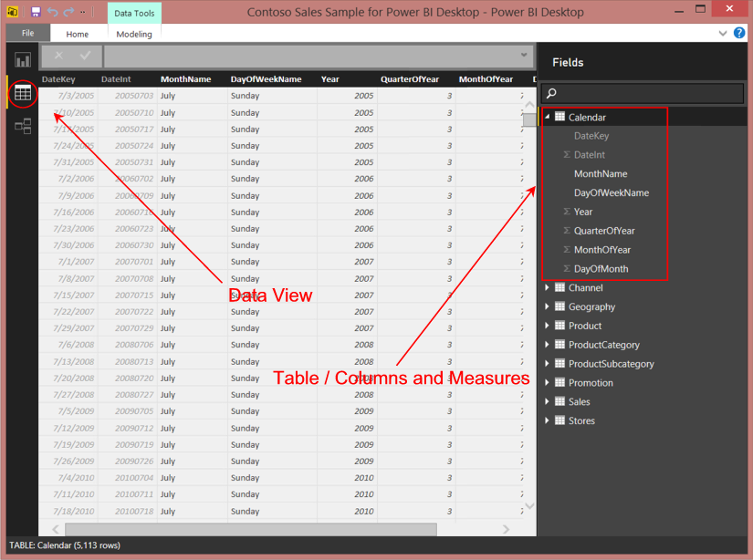Image resolution: width=753 pixels, height=560 pixels.
Task: Click the Promotion table icon
Action: [560, 382]
